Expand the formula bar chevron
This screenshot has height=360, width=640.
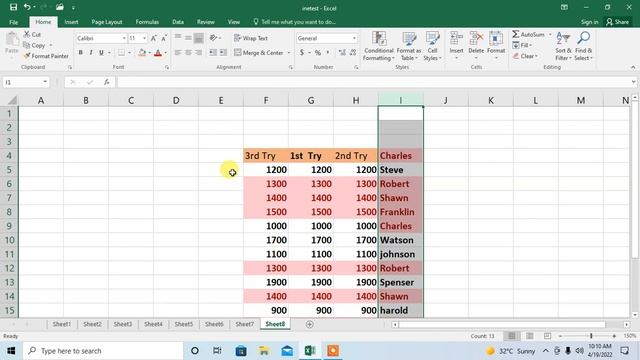(x=633, y=82)
